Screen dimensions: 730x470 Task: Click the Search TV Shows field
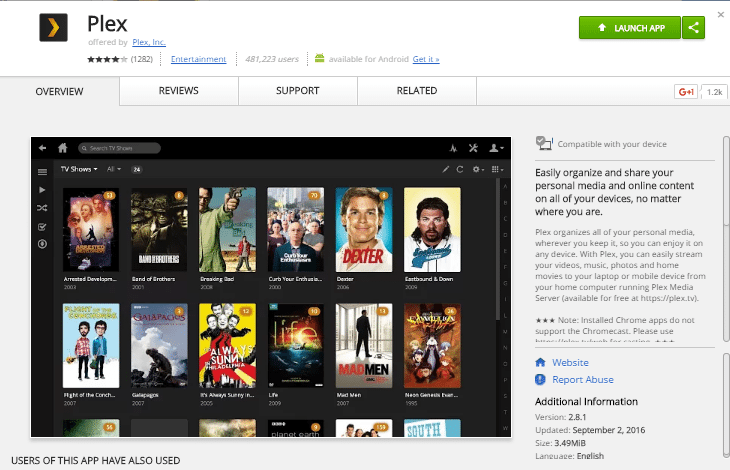(119, 148)
